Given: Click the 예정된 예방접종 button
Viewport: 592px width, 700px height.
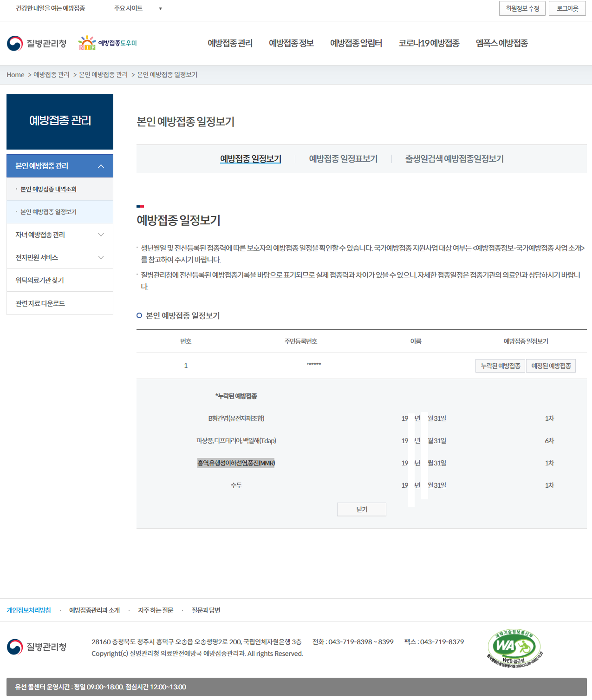Looking at the screenshot, I should coord(551,366).
